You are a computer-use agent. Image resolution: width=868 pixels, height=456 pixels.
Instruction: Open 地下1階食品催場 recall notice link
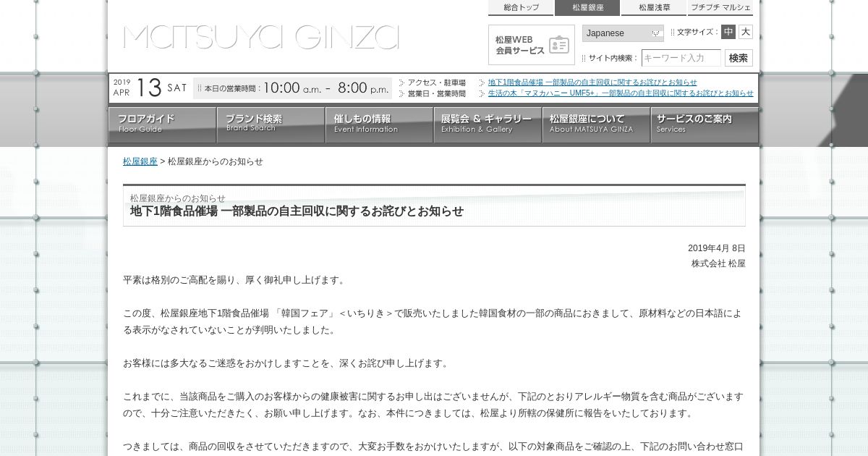point(592,83)
